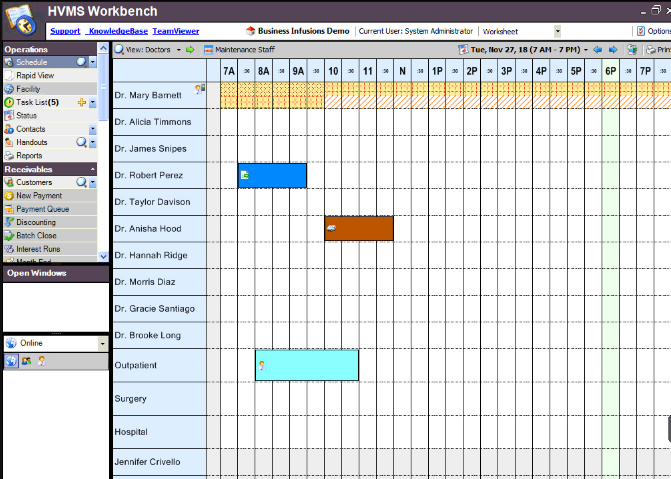Open the TeamViewer link
Screen dimensions: 671x479
(x=176, y=31)
